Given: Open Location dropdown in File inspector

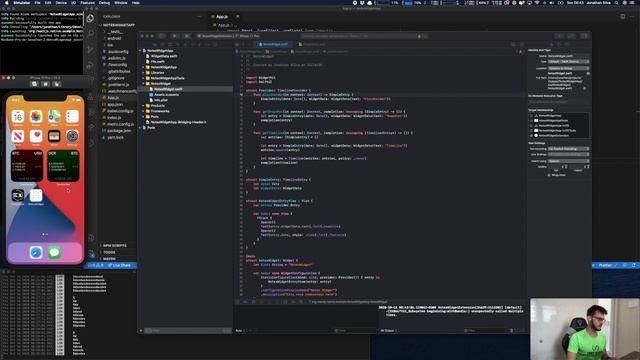Looking at the screenshot, I should pos(569,68).
